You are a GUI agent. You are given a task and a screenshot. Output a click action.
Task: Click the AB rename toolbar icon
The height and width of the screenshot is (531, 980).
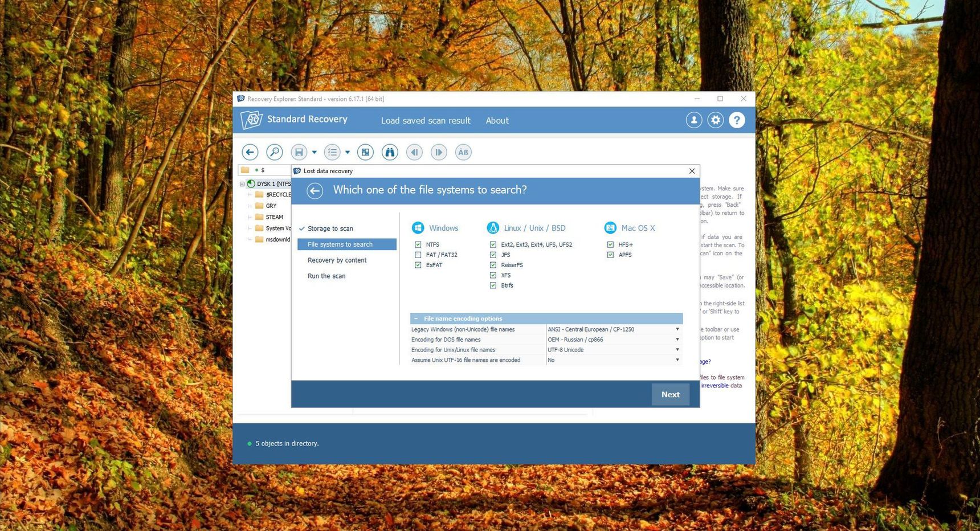point(463,152)
